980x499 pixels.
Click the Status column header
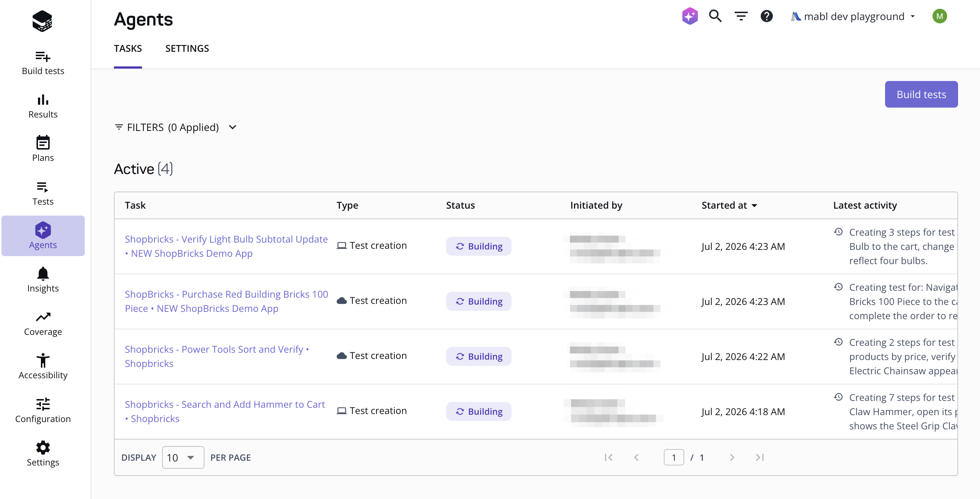pos(460,205)
